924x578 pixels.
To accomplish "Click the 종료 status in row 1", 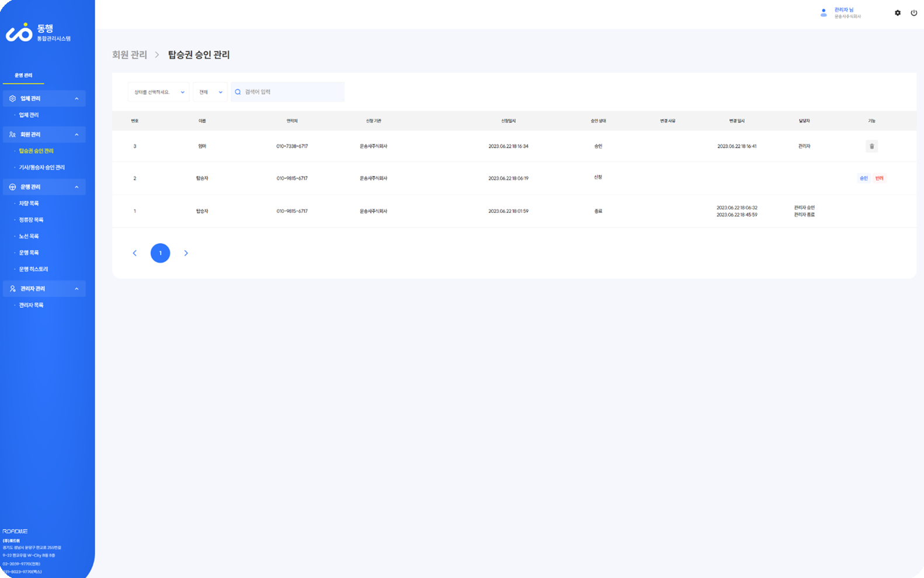I will pyautogui.click(x=598, y=211).
